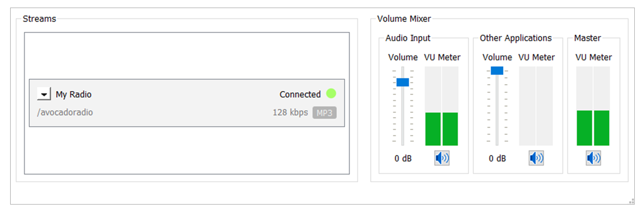Click the MP3 format badge
Image resolution: width=644 pixels, height=210 pixels.
point(324,113)
